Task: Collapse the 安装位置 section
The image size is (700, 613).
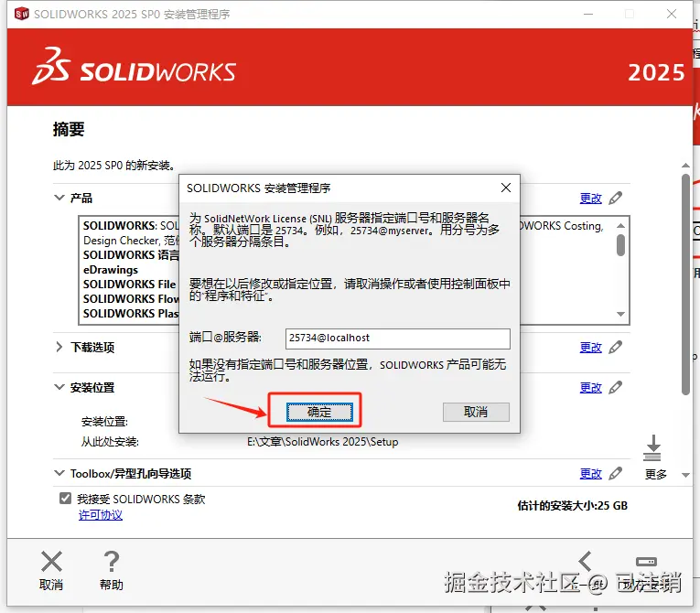Action: pyautogui.click(x=59, y=387)
